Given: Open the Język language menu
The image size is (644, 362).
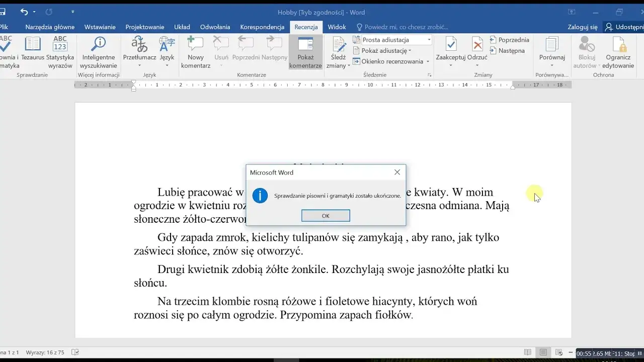Looking at the screenshot, I should coord(167,52).
